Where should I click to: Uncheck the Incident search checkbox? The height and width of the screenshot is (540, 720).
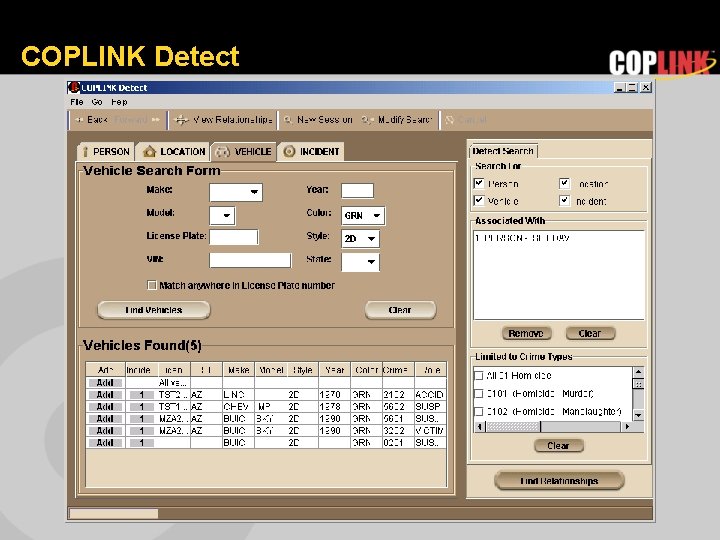564,201
